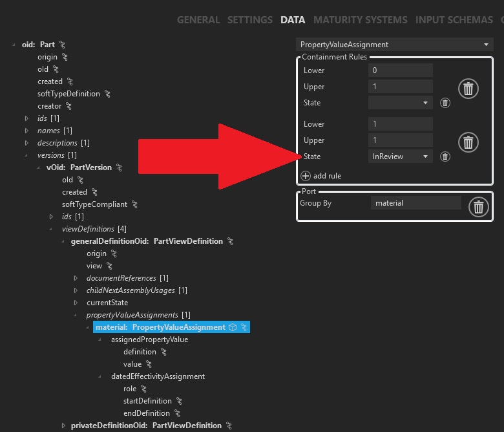Delete the InReview containment rule with large trash icon

(x=468, y=142)
